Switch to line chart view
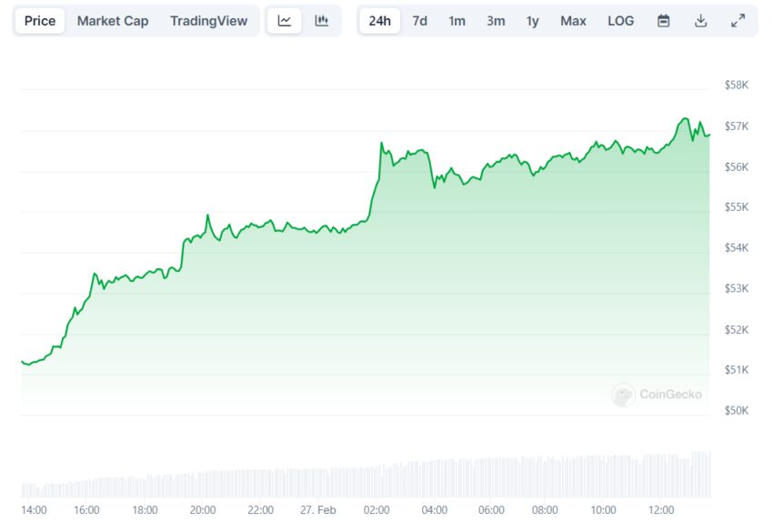This screenshot has height=532, width=773. [x=285, y=21]
